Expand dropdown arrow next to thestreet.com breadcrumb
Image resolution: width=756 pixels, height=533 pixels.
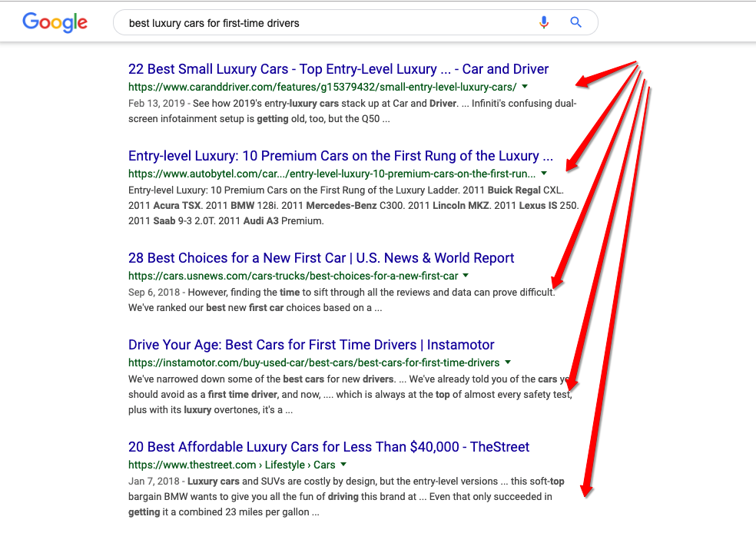343,465
